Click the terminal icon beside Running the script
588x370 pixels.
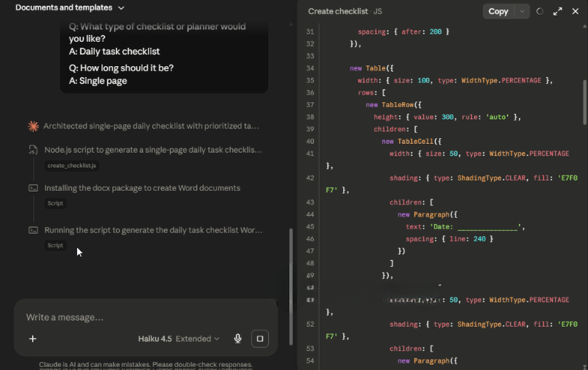coord(33,230)
